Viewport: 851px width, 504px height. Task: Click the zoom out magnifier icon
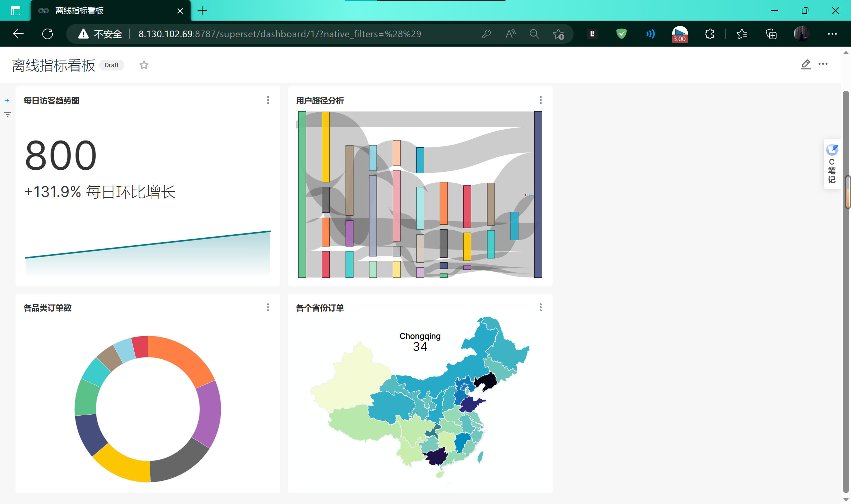(x=534, y=34)
